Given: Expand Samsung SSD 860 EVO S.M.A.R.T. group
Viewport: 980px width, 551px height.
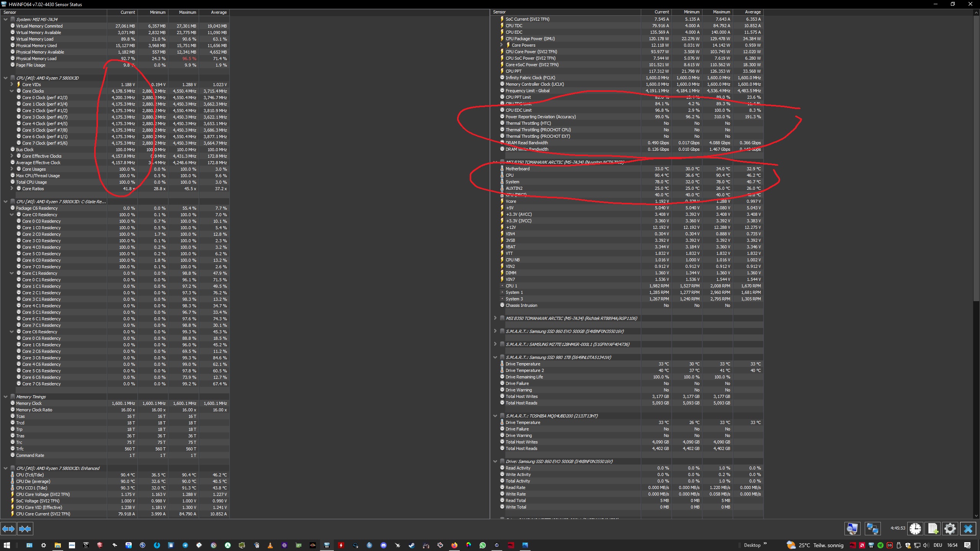Looking at the screenshot, I should 495,331.
